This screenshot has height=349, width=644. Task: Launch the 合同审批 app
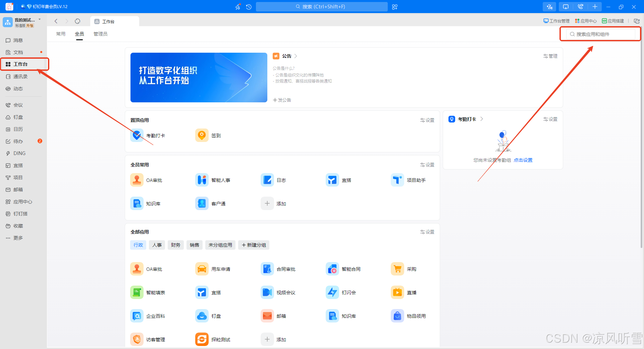coord(278,269)
